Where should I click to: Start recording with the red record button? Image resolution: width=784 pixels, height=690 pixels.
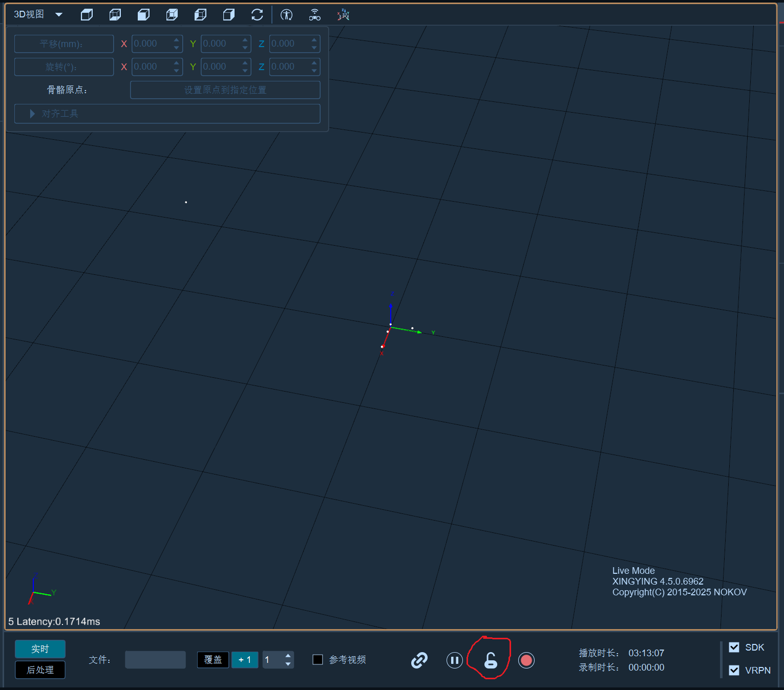pos(526,660)
